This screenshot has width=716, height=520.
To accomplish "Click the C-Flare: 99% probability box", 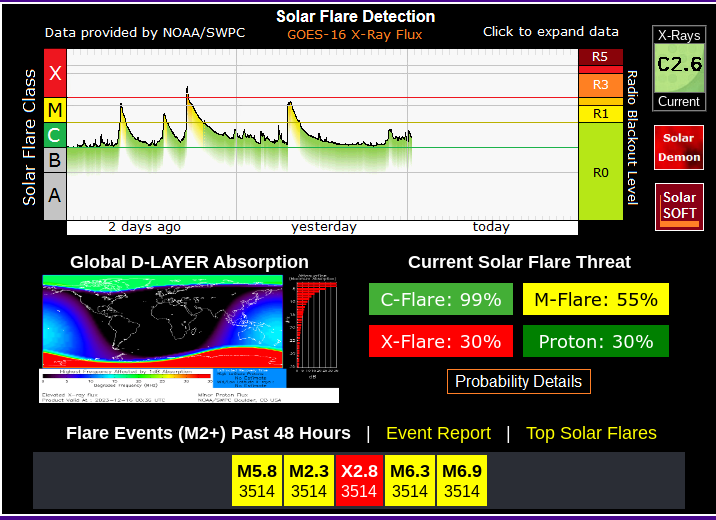I will click(441, 299).
